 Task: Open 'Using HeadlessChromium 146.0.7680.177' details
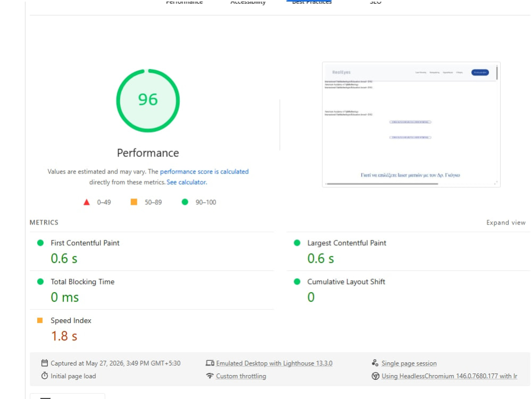(449, 376)
